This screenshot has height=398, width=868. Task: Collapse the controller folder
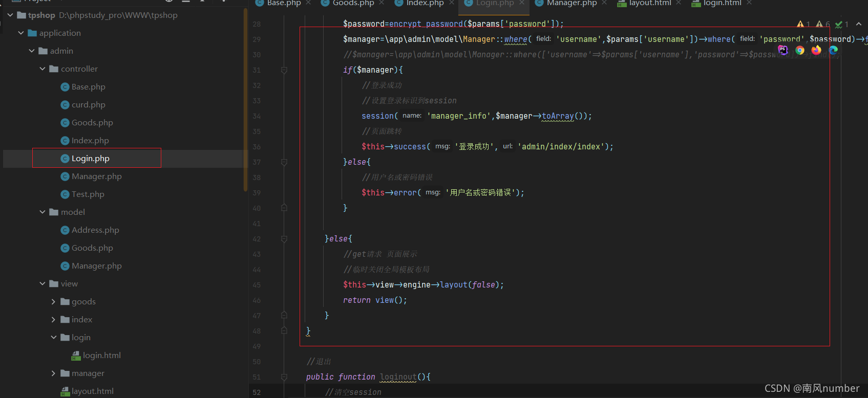coord(43,69)
